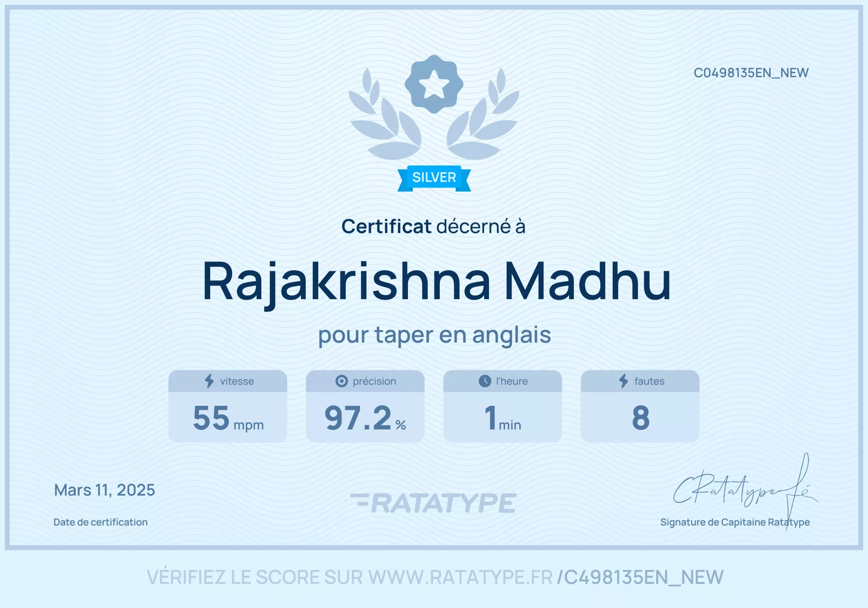
Task: Click the speed value 55 mpm
Action: 228,418
